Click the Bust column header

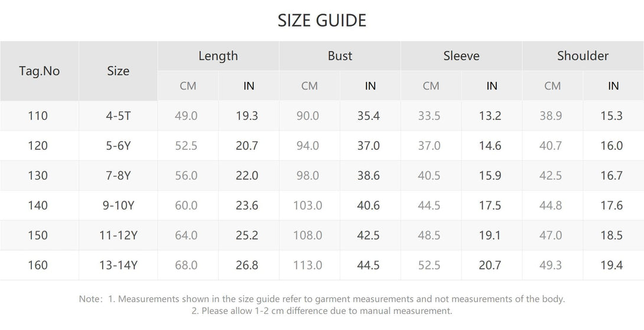click(340, 56)
